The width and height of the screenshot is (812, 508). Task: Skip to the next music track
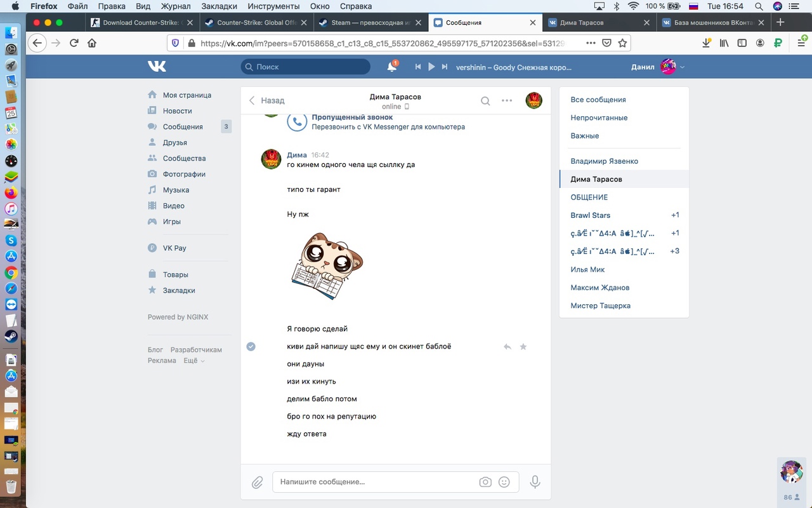pyautogui.click(x=445, y=67)
